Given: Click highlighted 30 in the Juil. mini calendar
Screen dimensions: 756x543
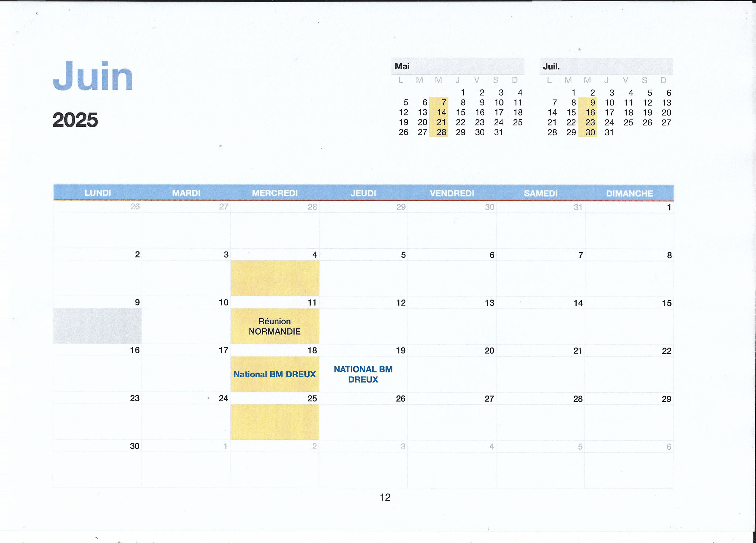Looking at the screenshot, I should (591, 132).
